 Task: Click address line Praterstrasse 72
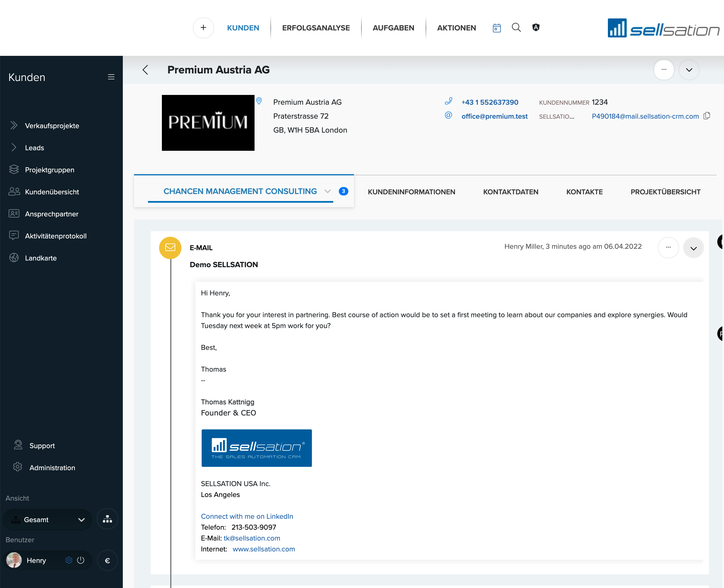click(301, 116)
